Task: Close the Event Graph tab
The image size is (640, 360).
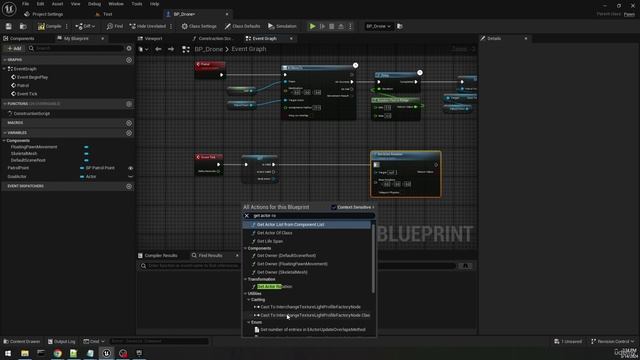Action: click(x=291, y=38)
